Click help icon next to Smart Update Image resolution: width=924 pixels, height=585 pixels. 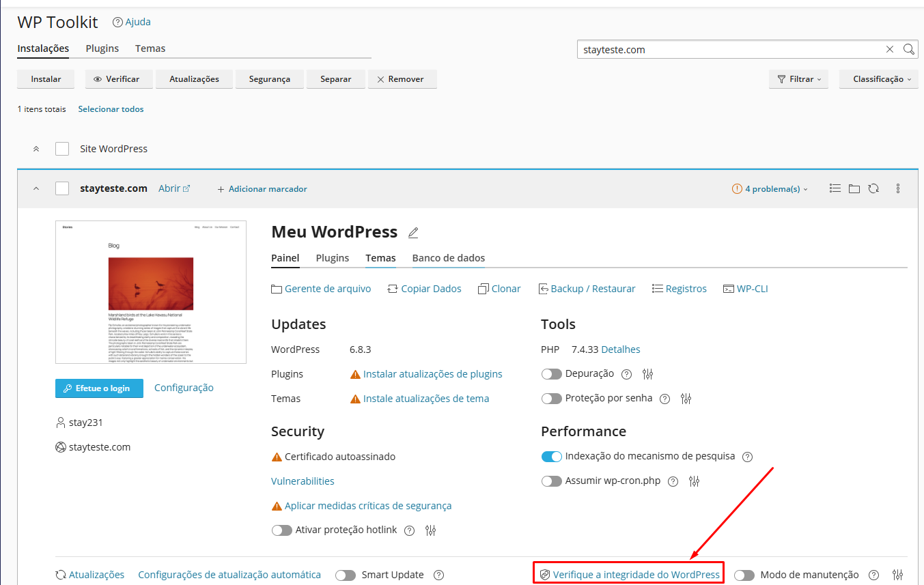click(439, 575)
